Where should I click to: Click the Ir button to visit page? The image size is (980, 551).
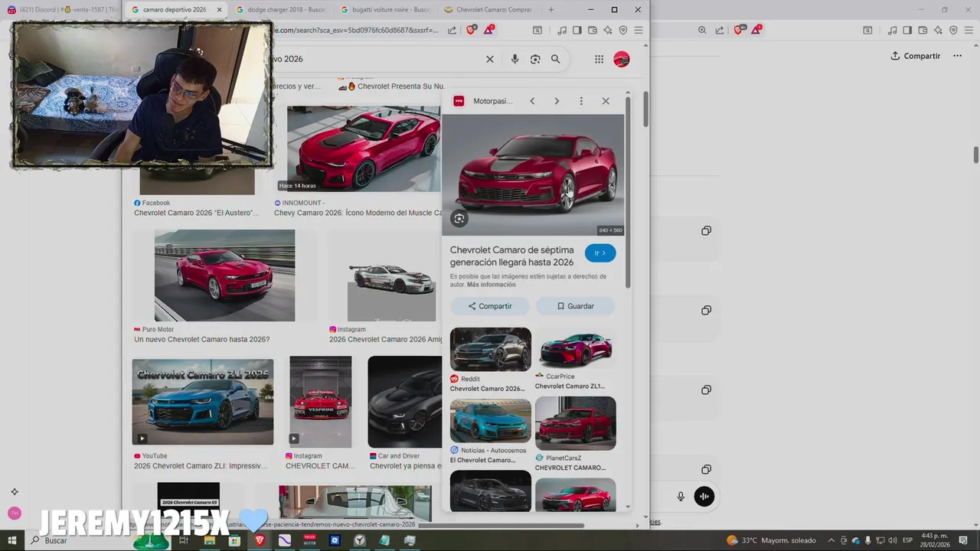[600, 253]
